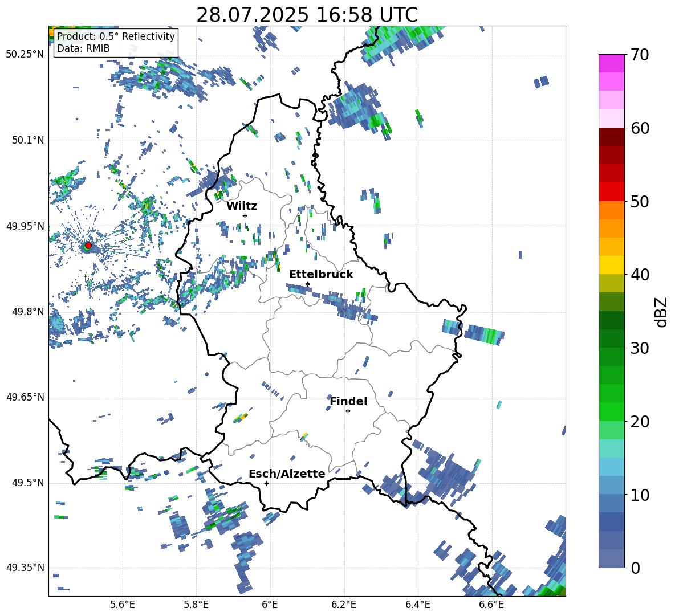Click the colorbar tick label 20

click(x=640, y=422)
